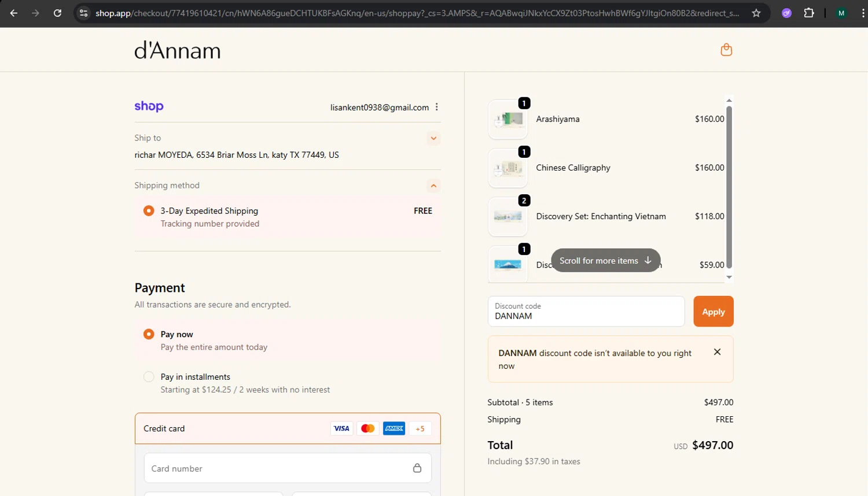Click the shipping address text
This screenshot has height=496, width=868.
237,155
